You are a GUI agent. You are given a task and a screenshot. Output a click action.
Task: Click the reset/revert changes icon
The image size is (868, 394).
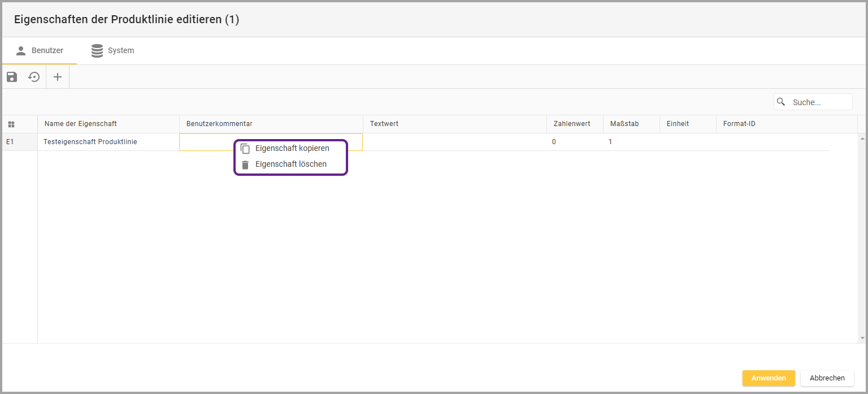click(34, 77)
